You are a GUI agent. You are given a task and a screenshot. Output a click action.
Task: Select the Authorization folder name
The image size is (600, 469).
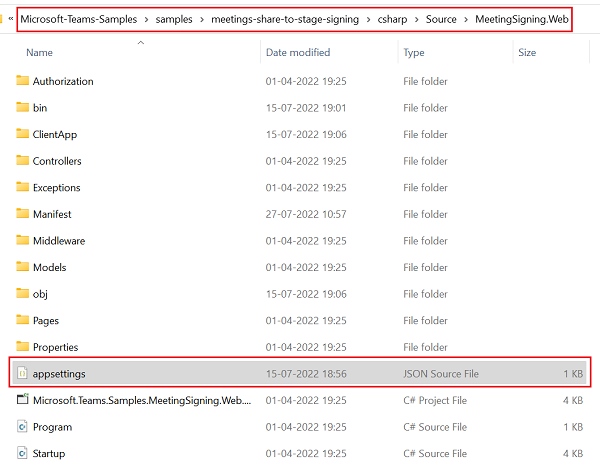pos(63,81)
